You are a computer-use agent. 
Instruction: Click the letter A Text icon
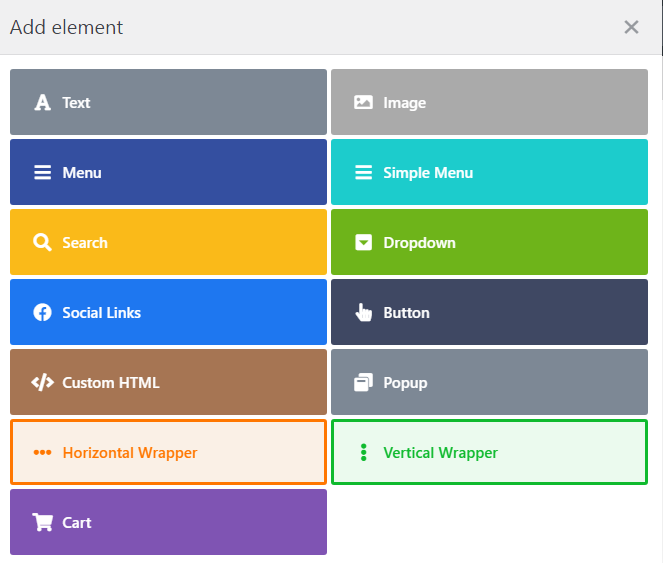pos(42,102)
